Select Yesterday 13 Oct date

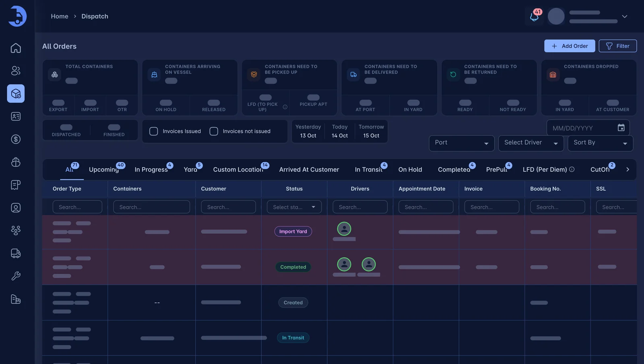click(308, 131)
